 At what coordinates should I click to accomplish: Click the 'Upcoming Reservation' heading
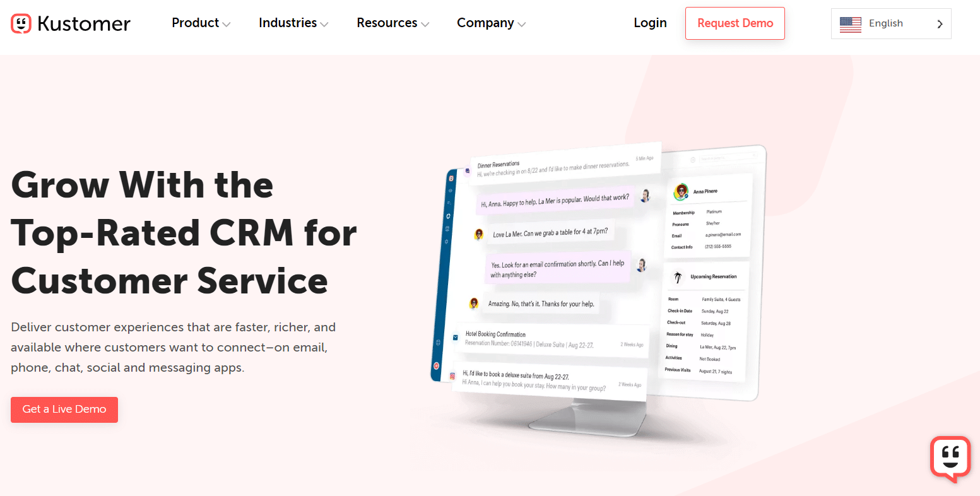pyautogui.click(x=714, y=277)
